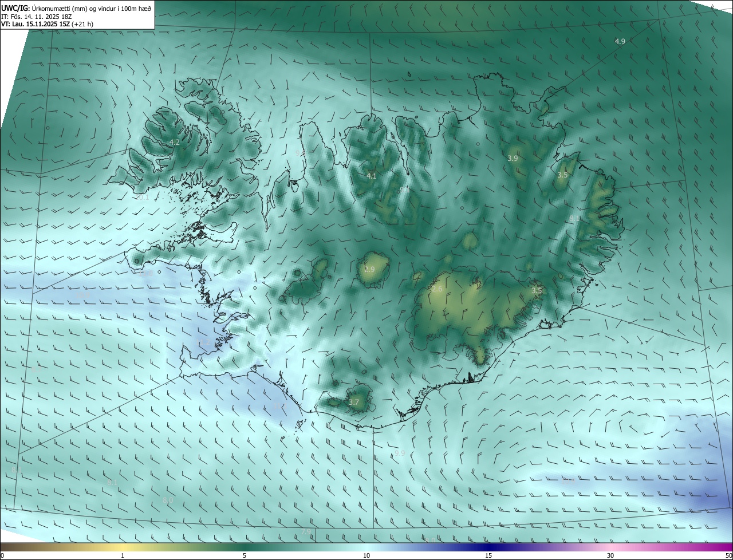The width and height of the screenshot is (733, 560).
Task: Click the 0 tick on the colour scale
Action: point(2,555)
